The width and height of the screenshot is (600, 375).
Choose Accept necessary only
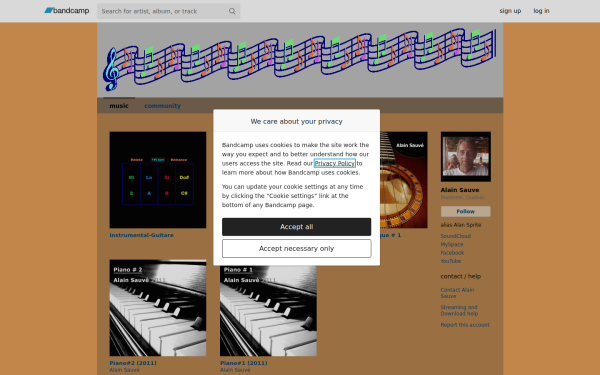[x=297, y=249]
